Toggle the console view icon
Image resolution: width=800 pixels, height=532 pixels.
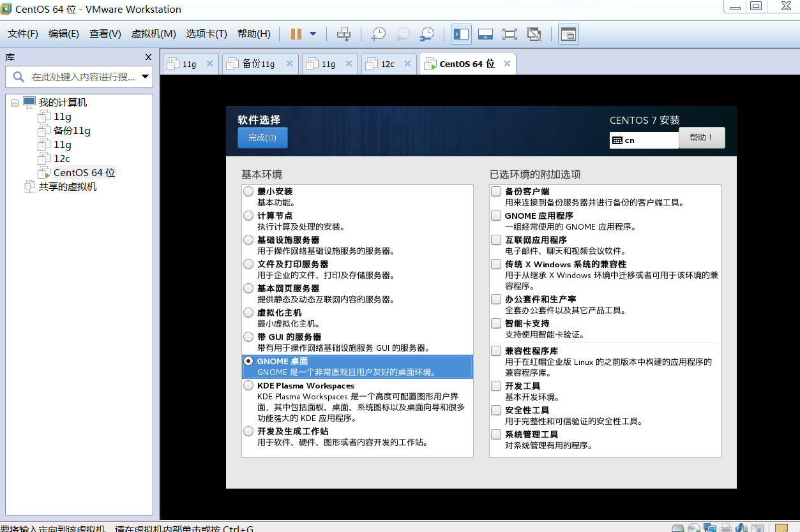tap(568, 34)
